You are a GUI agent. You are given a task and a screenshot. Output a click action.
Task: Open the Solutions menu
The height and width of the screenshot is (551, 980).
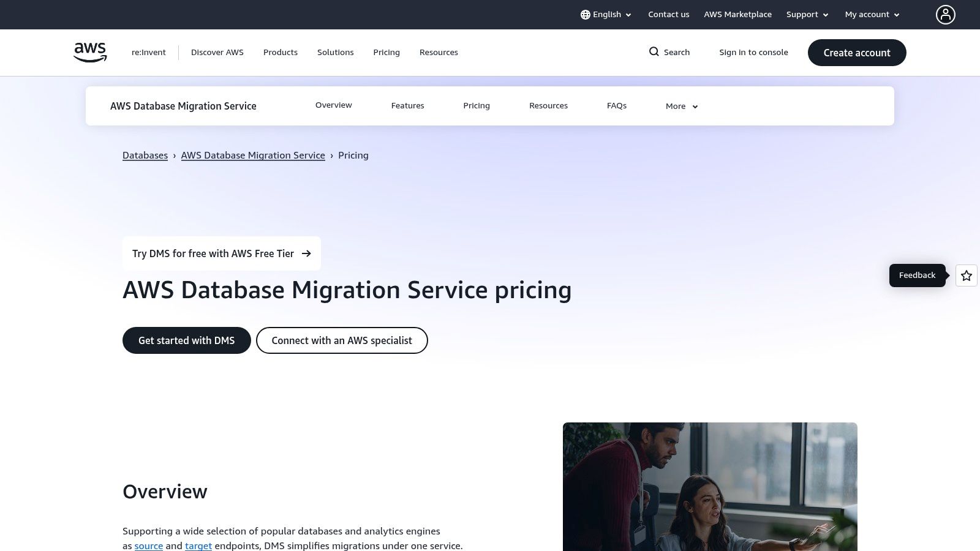(335, 52)
